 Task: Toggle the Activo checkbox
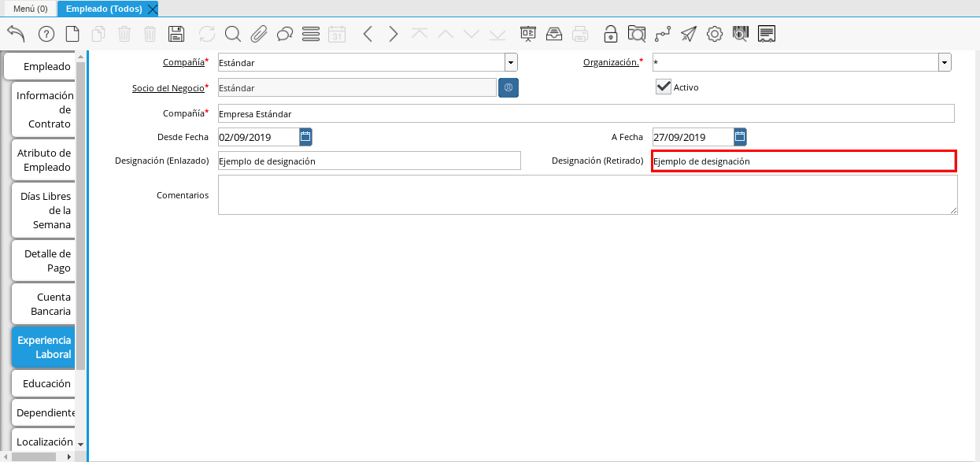pos(663,87)
